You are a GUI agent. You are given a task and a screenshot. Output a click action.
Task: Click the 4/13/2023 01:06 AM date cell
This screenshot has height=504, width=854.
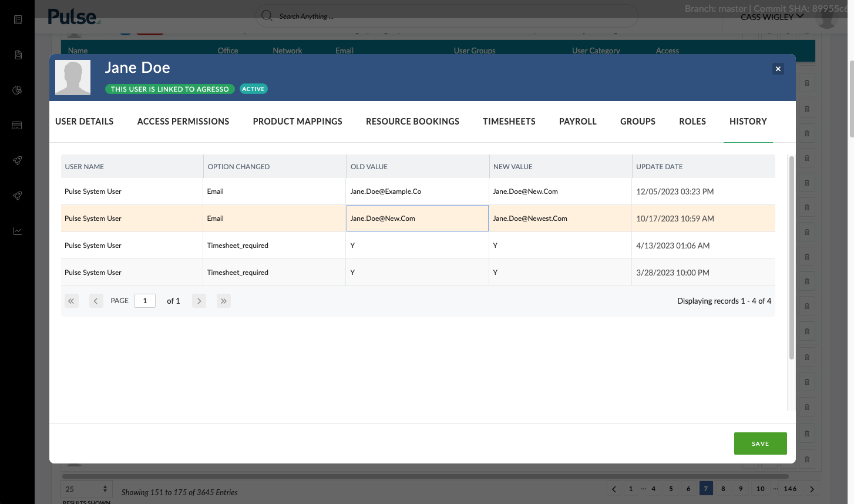pyautogui.click(x=704, y=246)
